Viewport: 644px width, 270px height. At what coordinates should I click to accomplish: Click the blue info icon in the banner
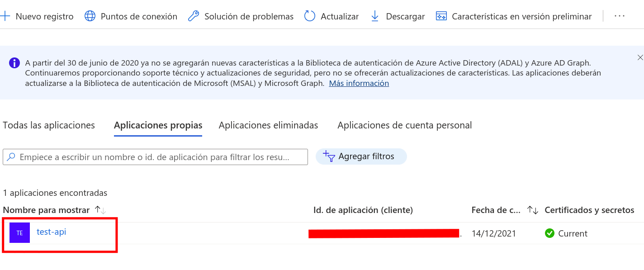14,62
